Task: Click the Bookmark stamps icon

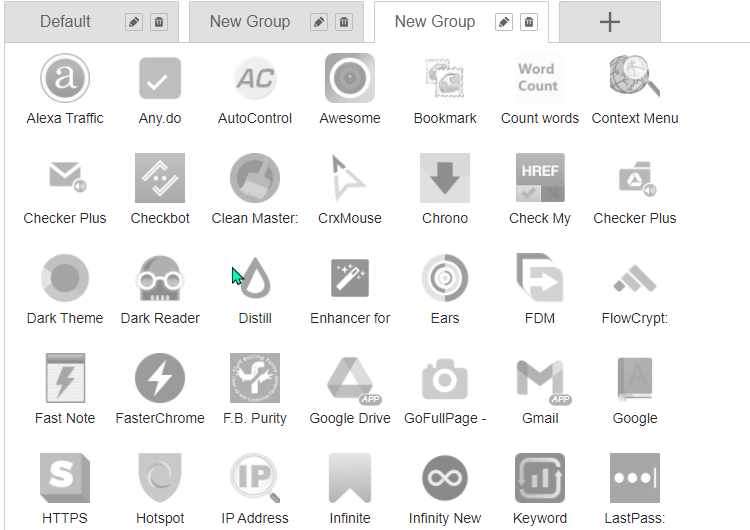Action: point(445,78)
